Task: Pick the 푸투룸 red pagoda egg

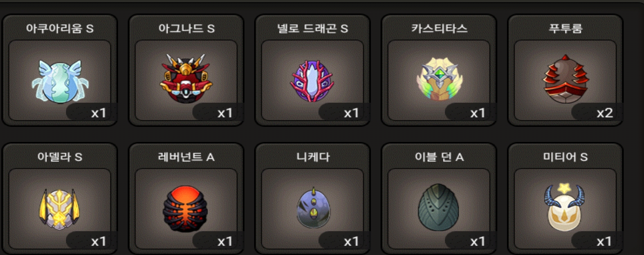Action: click(566, 79)
